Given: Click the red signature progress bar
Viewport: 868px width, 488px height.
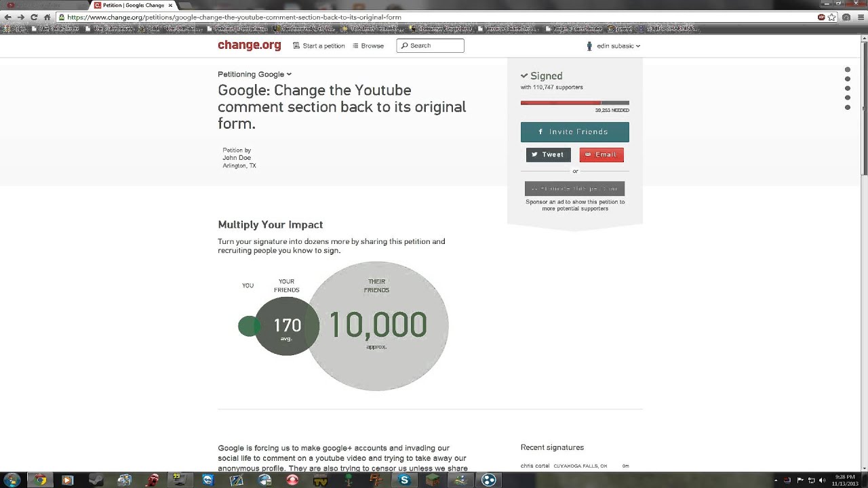Looking at the screenshot, I should (574, 103).
